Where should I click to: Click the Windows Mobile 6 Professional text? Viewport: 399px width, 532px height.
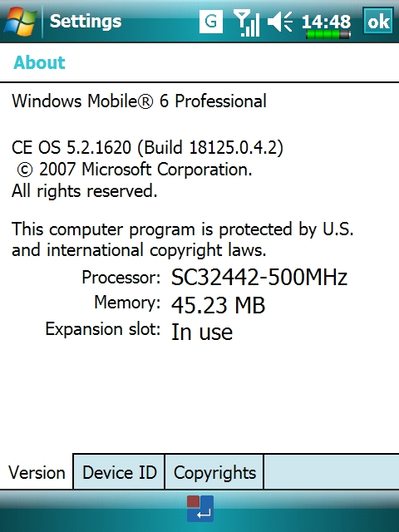(139, 101)
